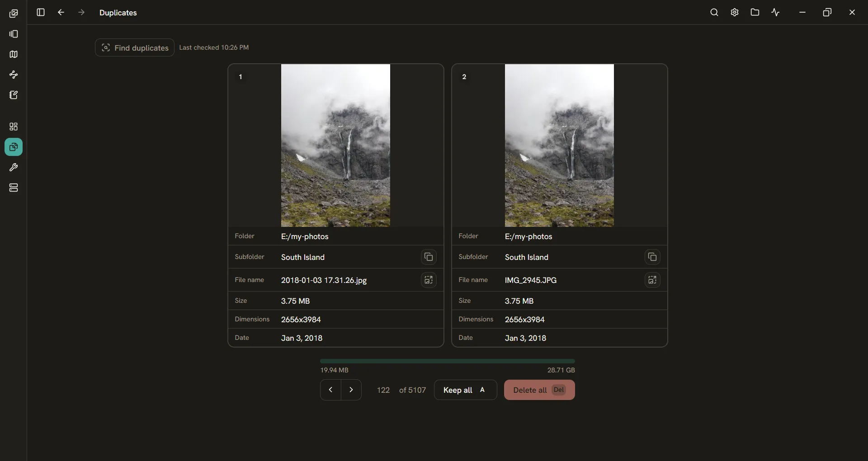868x461 pixels.
Task: Click the Duplicates page title
Action: (118, 13)
